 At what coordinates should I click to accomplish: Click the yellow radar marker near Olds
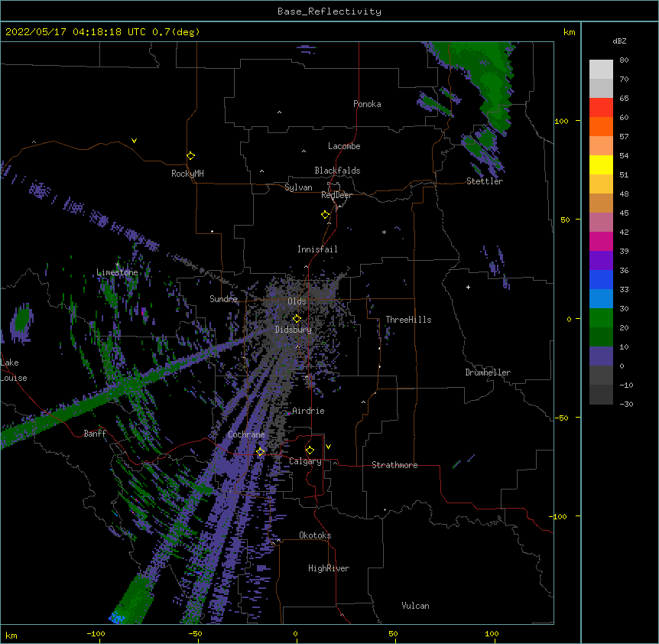click(x=297, y=318)
